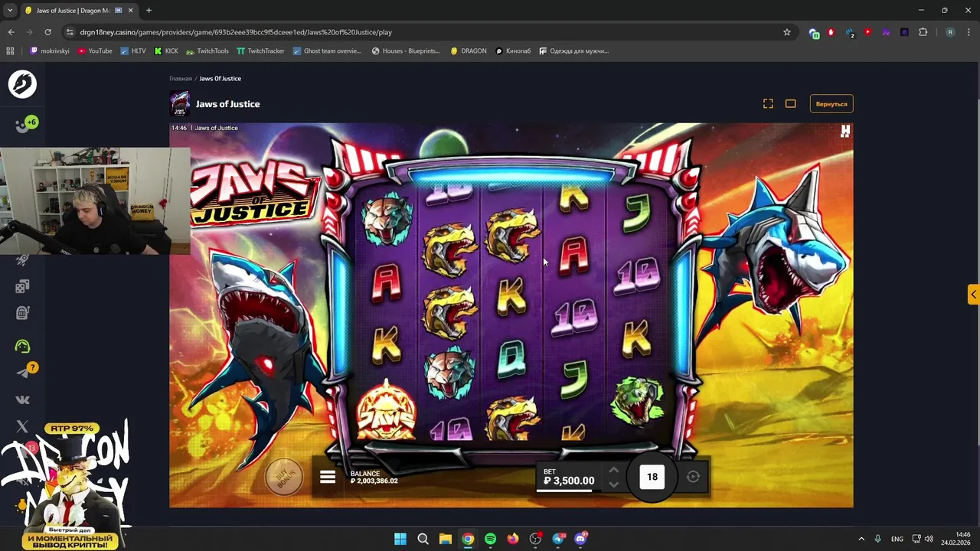The height and width of the screenshot is (551, 980).
Task: Expand the right side panel arrow tab
Action: coord(973,295)
